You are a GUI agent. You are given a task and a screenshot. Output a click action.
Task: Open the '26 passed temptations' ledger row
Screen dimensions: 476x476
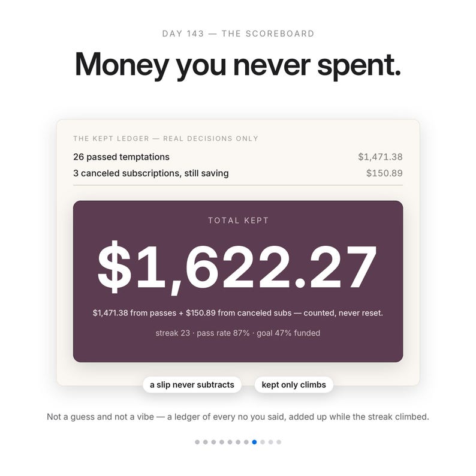tap(238, 157)
